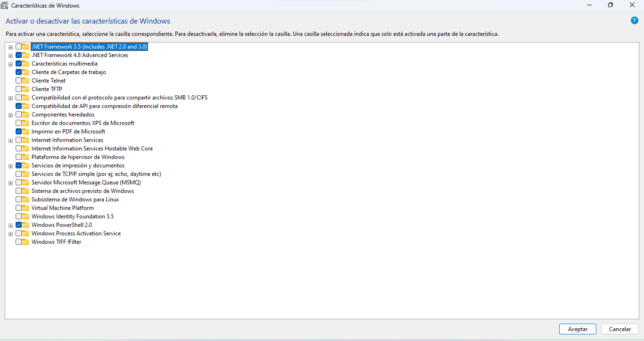
Task: Expand the .NET Framework 3.5 node
Action: click(10, 47)
